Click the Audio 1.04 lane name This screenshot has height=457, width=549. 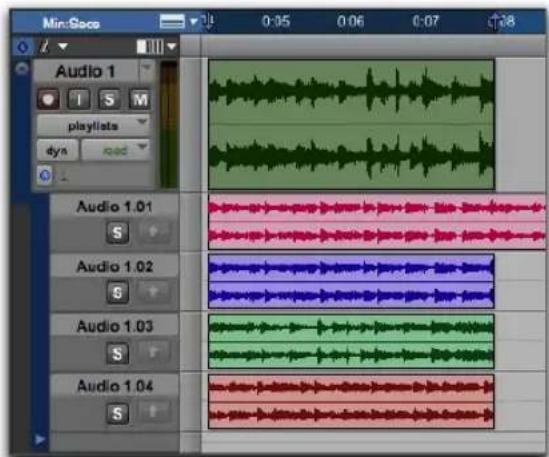pos(114,386)
